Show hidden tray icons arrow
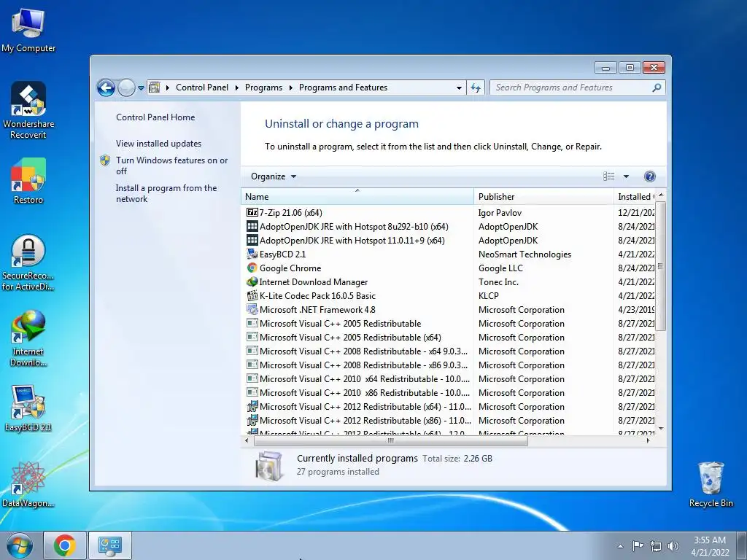This screenshot has height=560, width=747. click(x=620, y=546)
